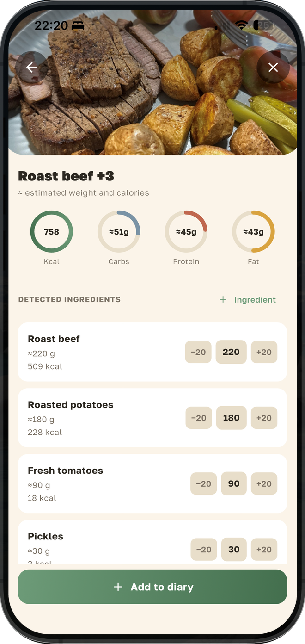The height and width of the screenshot is (644, 305).
Task: Select the Pickles 30 weight value
Action: pyautogui.click(x=234, y=550)
